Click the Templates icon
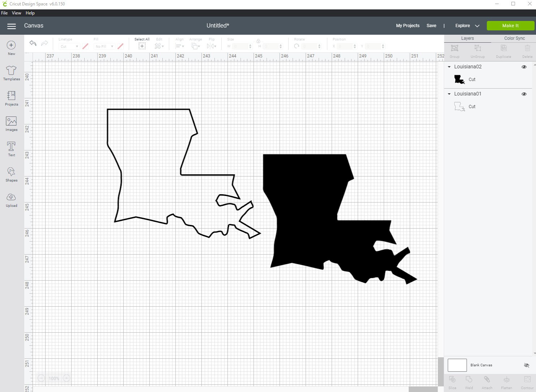 pyautogui.click(x=11, y=73)
